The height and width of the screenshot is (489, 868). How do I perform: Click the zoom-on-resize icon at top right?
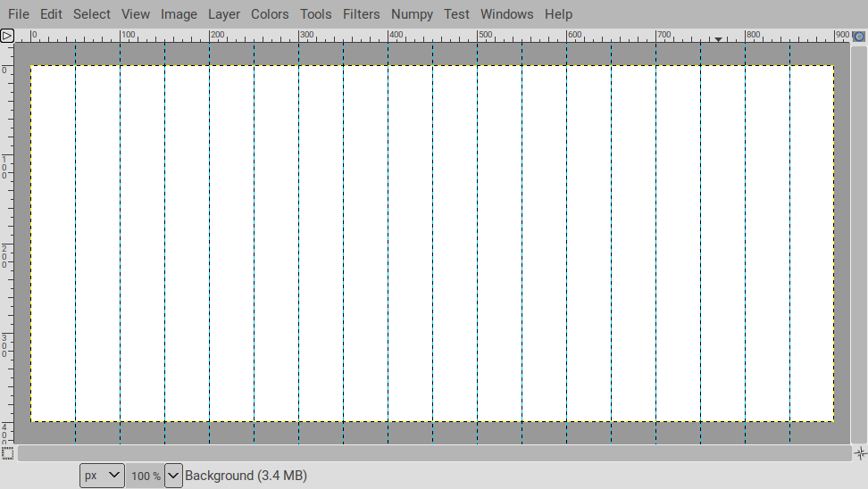pyautogui.click(x=858, y=36)
